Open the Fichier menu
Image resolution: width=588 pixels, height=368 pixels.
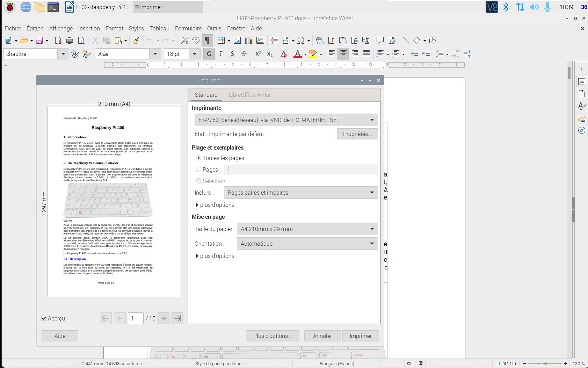[x=13, y=28]
